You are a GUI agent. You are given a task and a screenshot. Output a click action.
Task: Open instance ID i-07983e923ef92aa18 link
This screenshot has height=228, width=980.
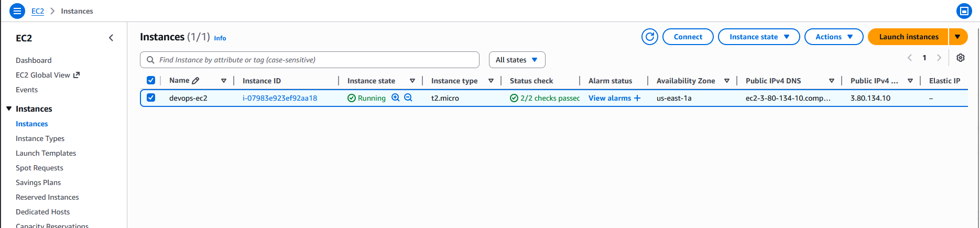point(280,98)
